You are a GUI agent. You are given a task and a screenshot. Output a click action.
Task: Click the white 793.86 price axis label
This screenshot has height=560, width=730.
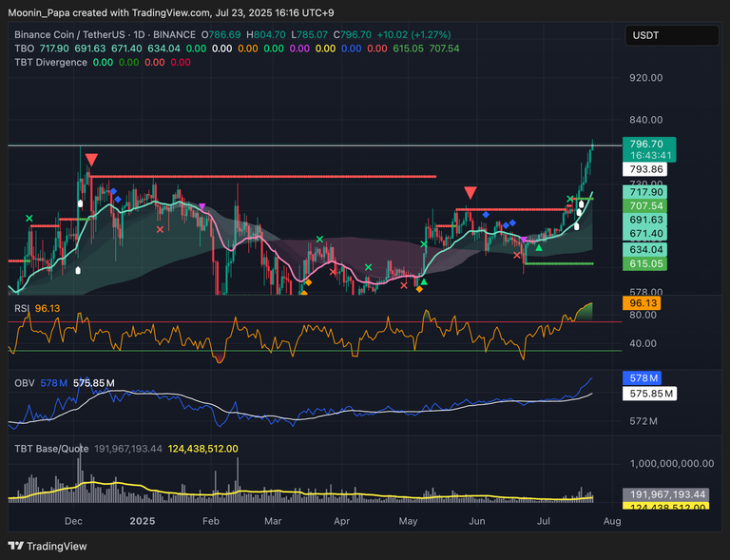pyautogui.click(x=644, y=169)
